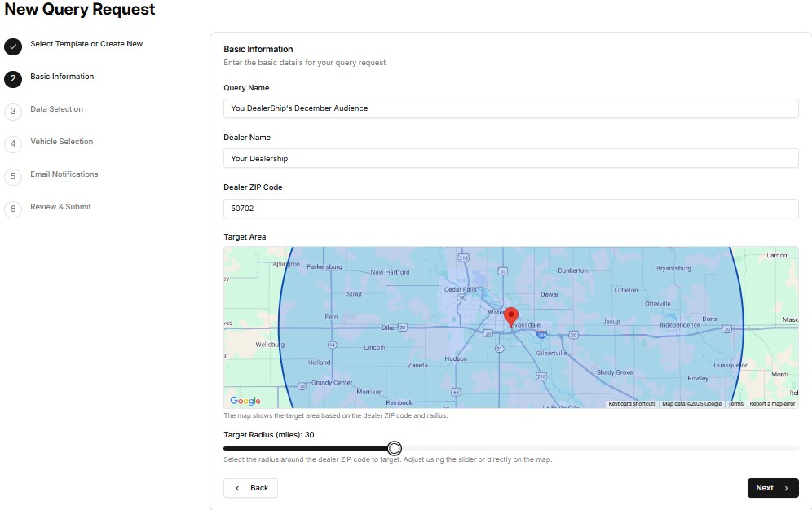812x510 pixels.
Task: Open the Select Template or Create New step
Action: tap(86, 44)
